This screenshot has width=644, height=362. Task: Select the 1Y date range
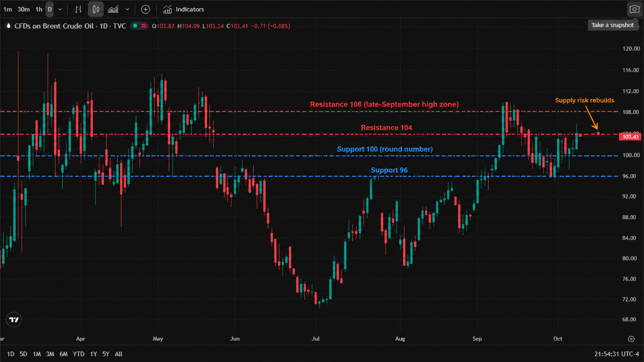click(93, 354)
